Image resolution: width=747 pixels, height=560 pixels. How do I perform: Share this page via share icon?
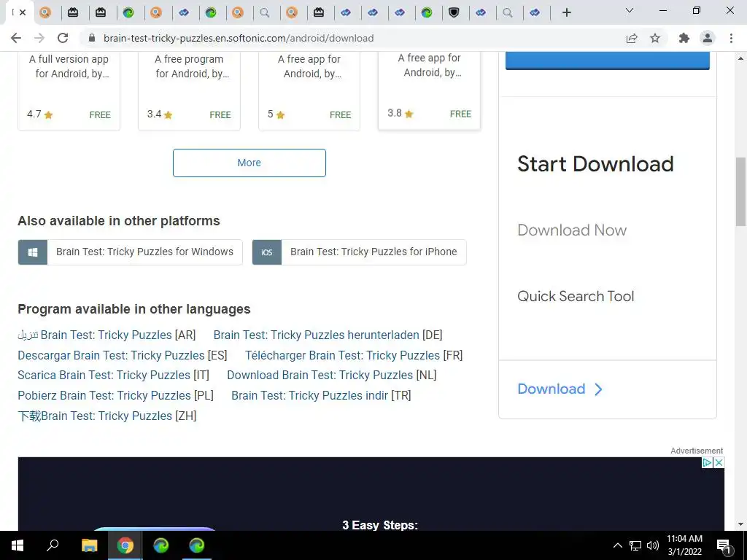click(632, 38)
